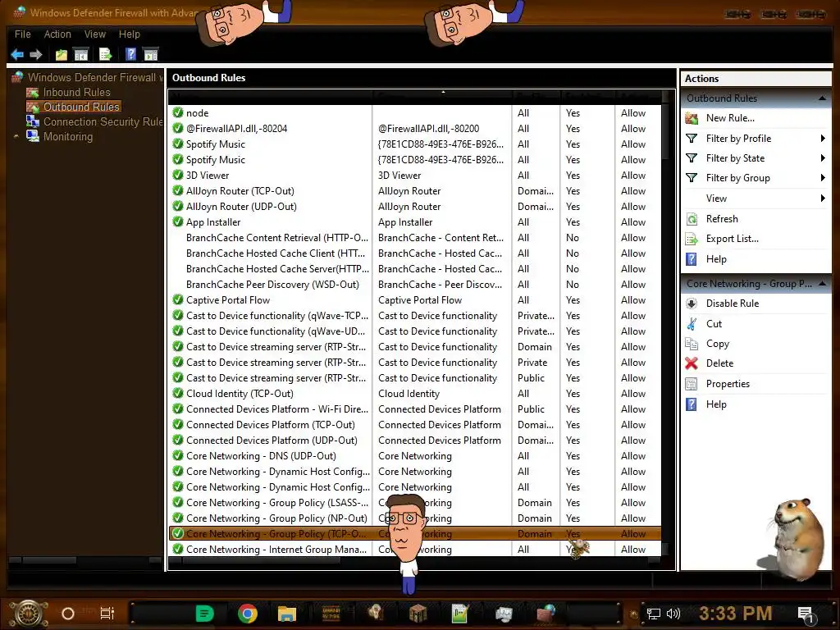
Task: Click Refresh in the Actions pane
Action: click(x=722, y=218)
